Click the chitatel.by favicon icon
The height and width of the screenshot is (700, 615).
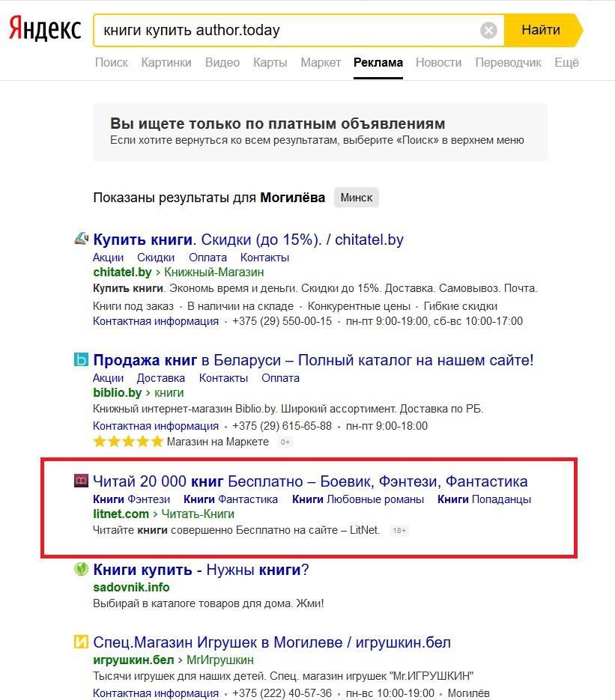coord(81,240)
